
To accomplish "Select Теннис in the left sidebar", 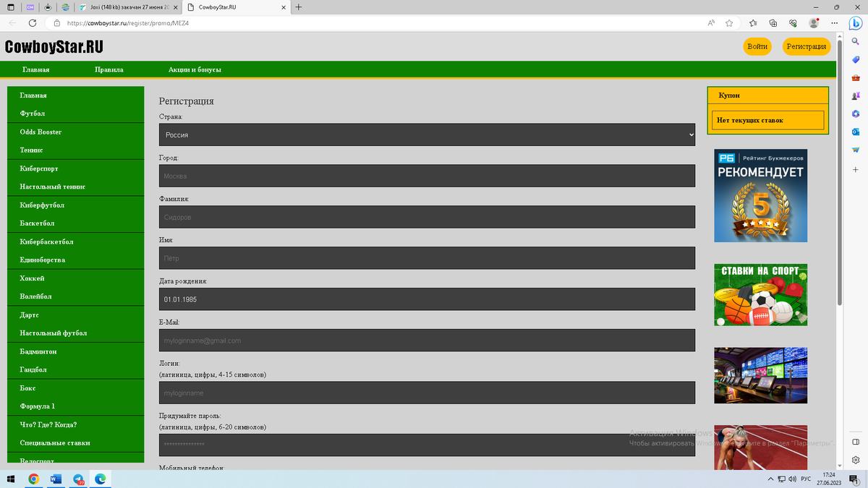I will coord(75,150).
